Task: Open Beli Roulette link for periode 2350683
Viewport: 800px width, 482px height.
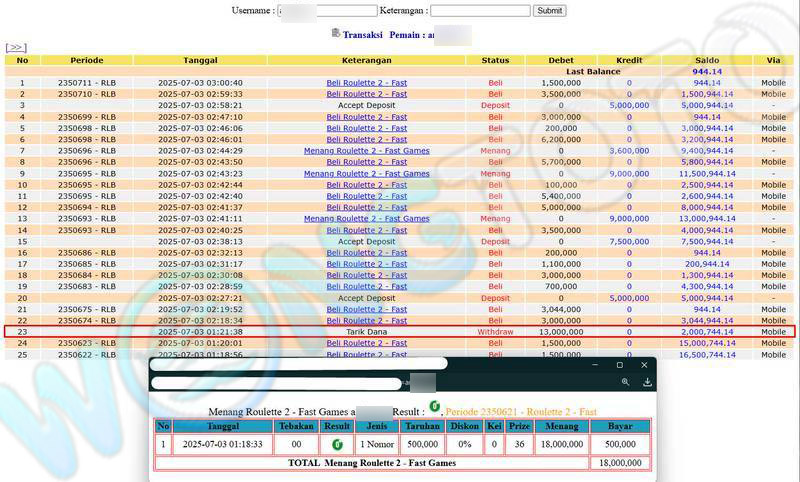Action: [x=366, y=287]
